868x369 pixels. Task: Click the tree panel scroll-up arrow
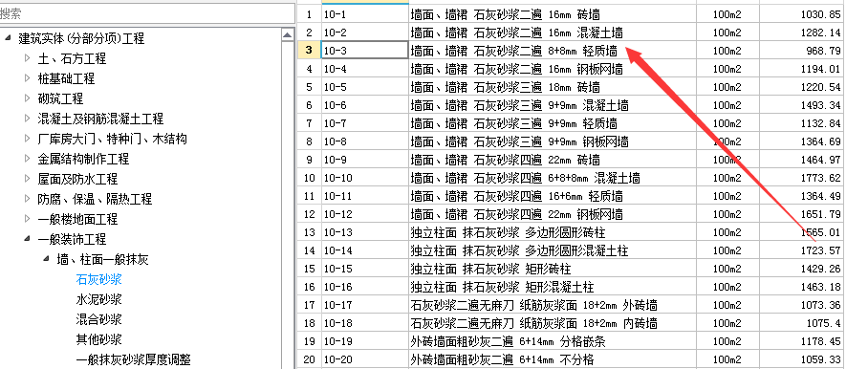(288, 35)
